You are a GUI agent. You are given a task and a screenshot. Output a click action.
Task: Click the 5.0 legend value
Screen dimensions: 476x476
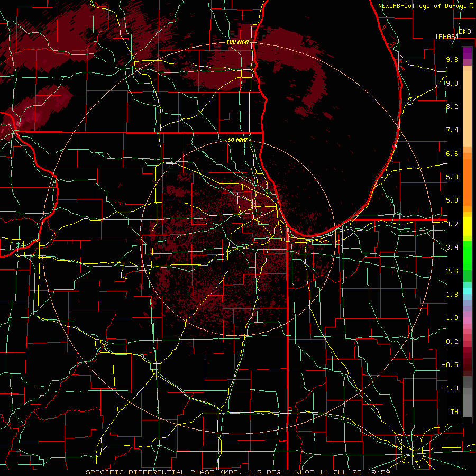[452, 200]
